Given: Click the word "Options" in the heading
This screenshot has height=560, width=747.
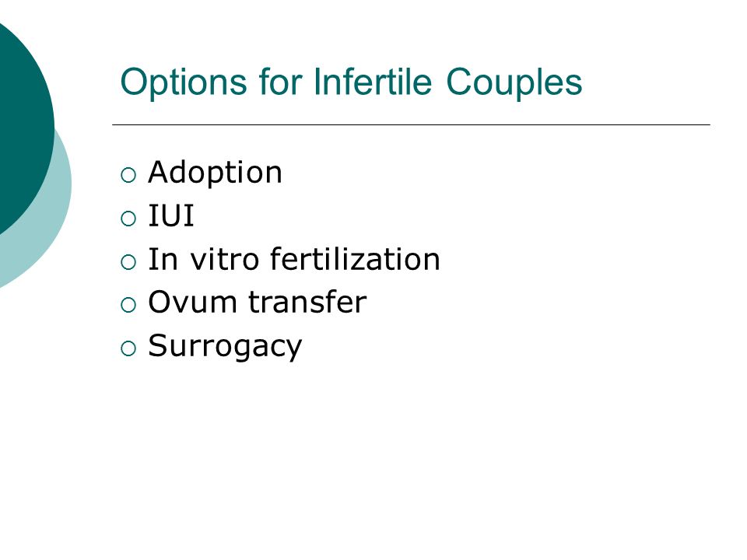Looking at the screenshot, I should tap(184, 83).
